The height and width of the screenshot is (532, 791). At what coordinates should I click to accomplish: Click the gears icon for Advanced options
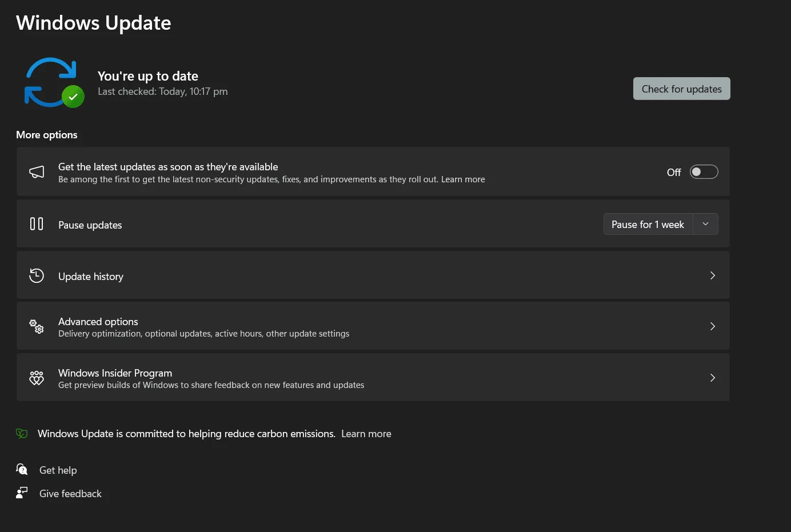point(37,326)
